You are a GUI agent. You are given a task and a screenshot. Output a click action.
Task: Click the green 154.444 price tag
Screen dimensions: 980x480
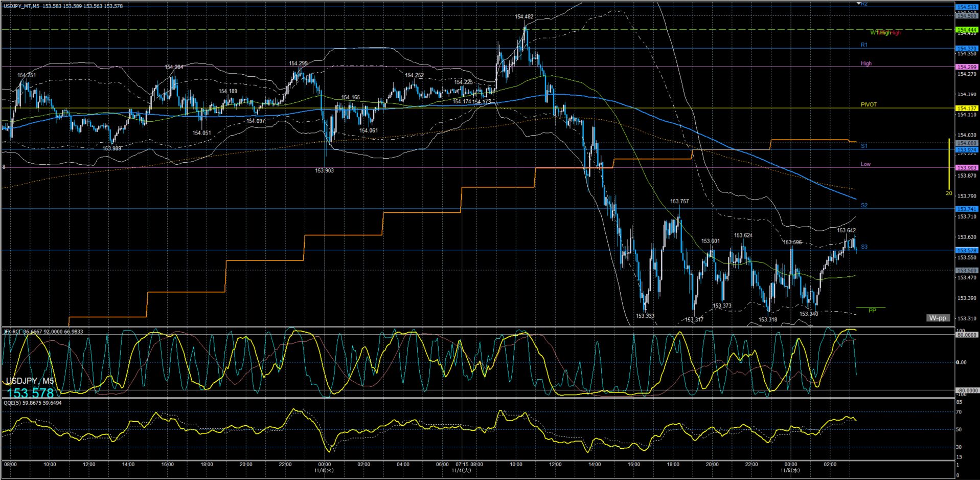click(x=966, y=30)
